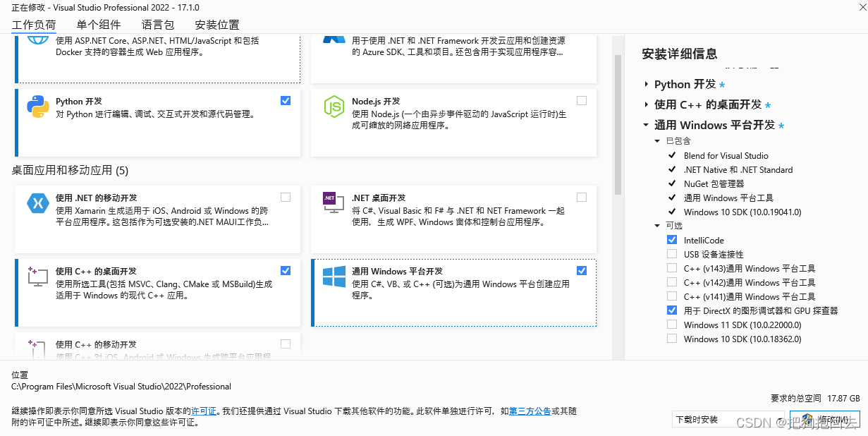Check the 使用 .NET 的移动开发 checkbox
The width and height of the screenshot is (868, 436).
286,197
